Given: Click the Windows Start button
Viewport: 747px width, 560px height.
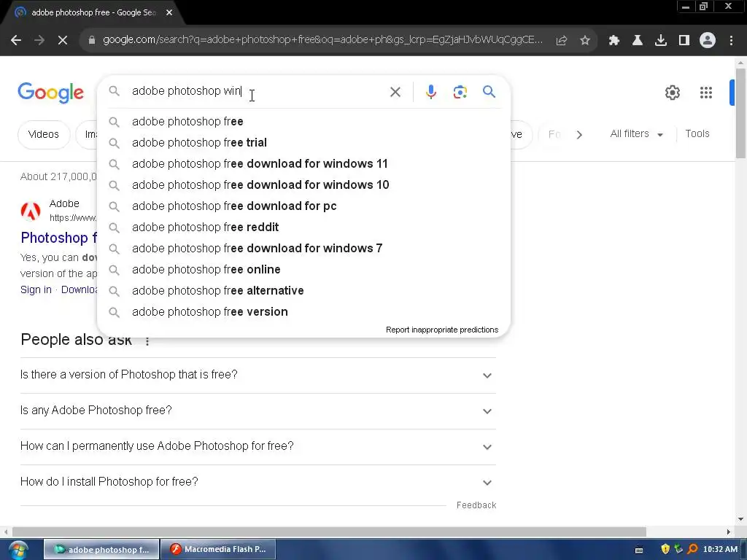Looking at the screenshot, I should point(18,550).
